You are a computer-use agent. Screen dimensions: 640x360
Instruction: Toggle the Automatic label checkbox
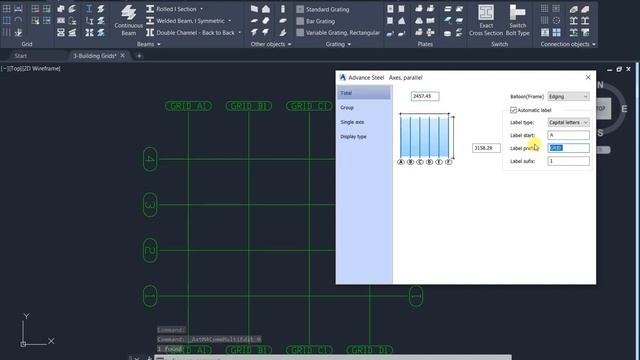(x=513, y=110)
